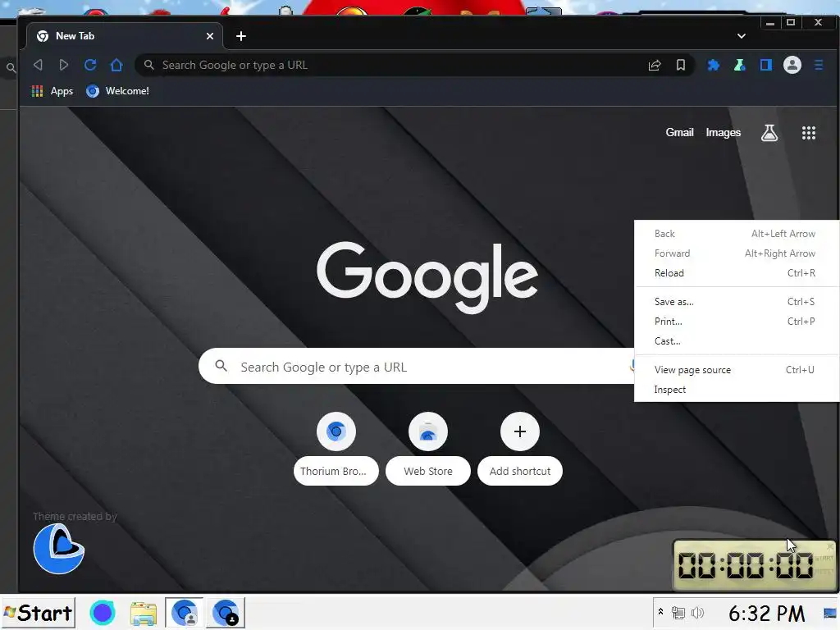Switch to the first Thorium taskbar window
Screen dimensions: 840x630
tap(185, 613)
